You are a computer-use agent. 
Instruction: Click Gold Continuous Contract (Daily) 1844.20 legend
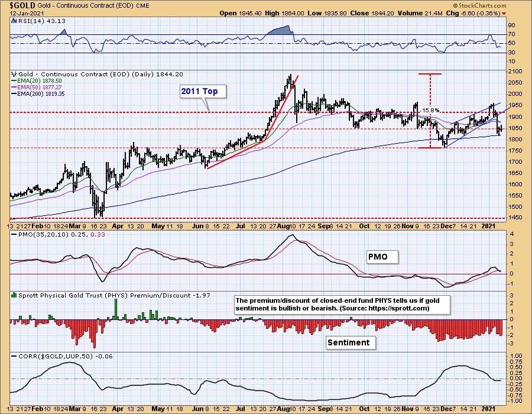[100, 74]
